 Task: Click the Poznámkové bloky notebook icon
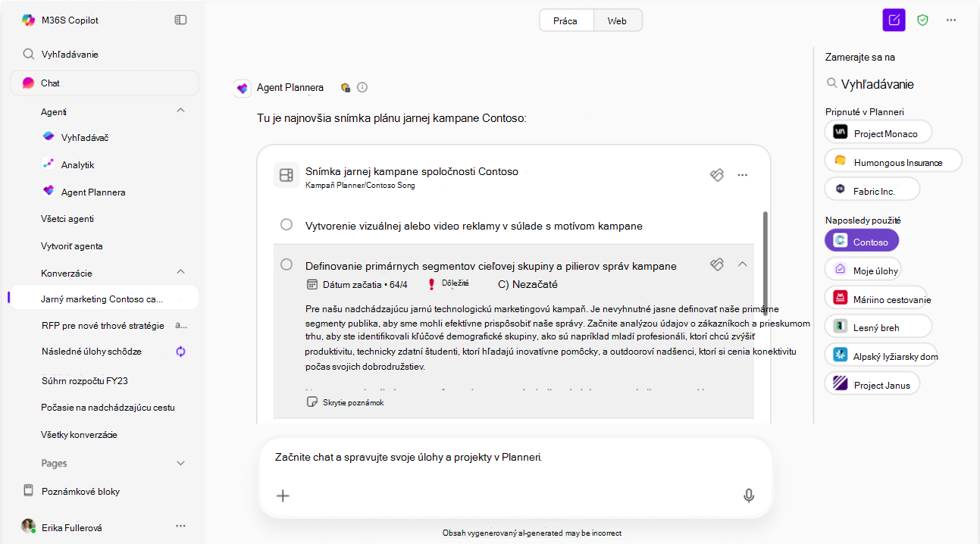[29, 490]
